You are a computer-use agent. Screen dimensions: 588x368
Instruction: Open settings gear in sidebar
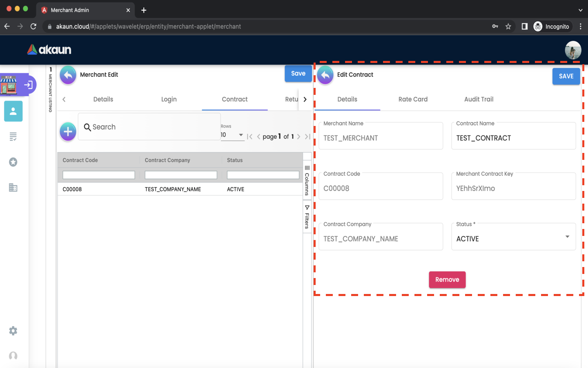point(13,331)
